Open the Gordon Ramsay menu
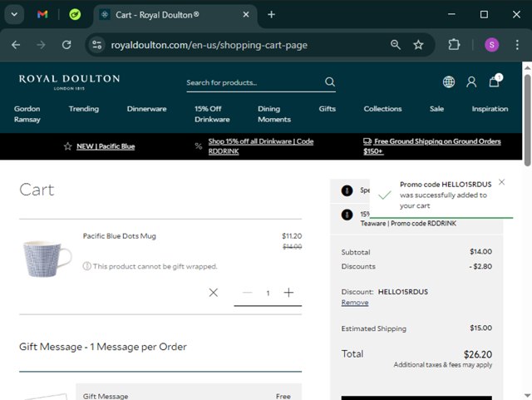Image resolution: width=532 pixels, height=400 pixels. pos(27,114)
